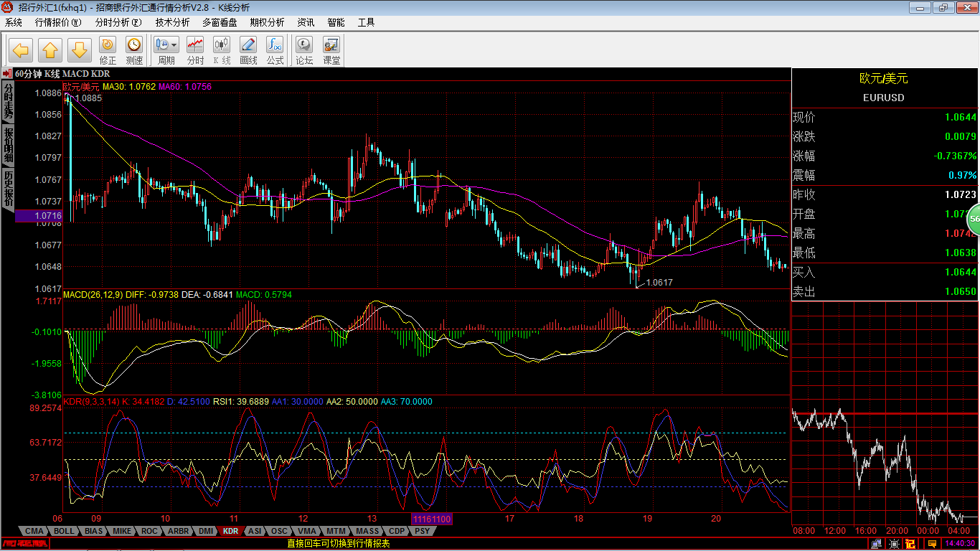Open the 期权分析 menu
Image resolution: width=980 pixels, height=551 pixels.
pos(266,22)
